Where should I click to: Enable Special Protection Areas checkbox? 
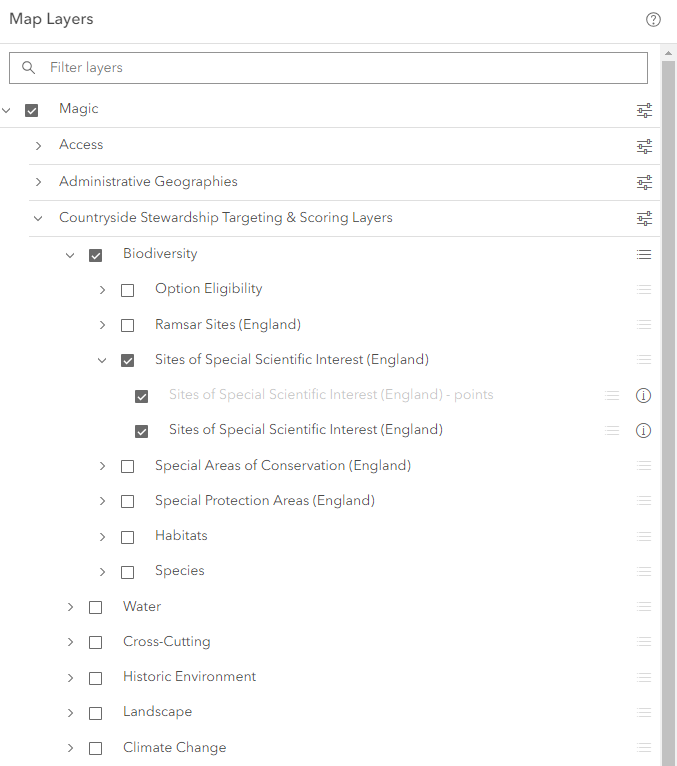point(127,502)
